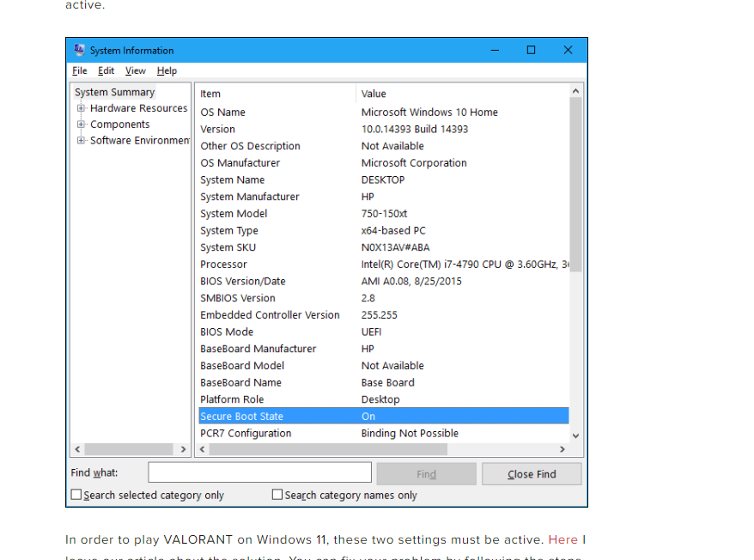Enable Search category names only
The image size is (754, 560).
[x=277, y=494]
